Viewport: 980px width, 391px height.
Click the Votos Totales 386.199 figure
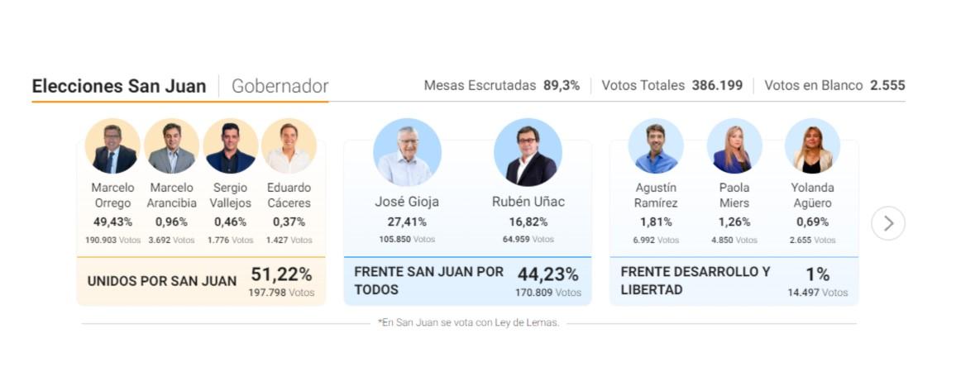pos(672,85)
